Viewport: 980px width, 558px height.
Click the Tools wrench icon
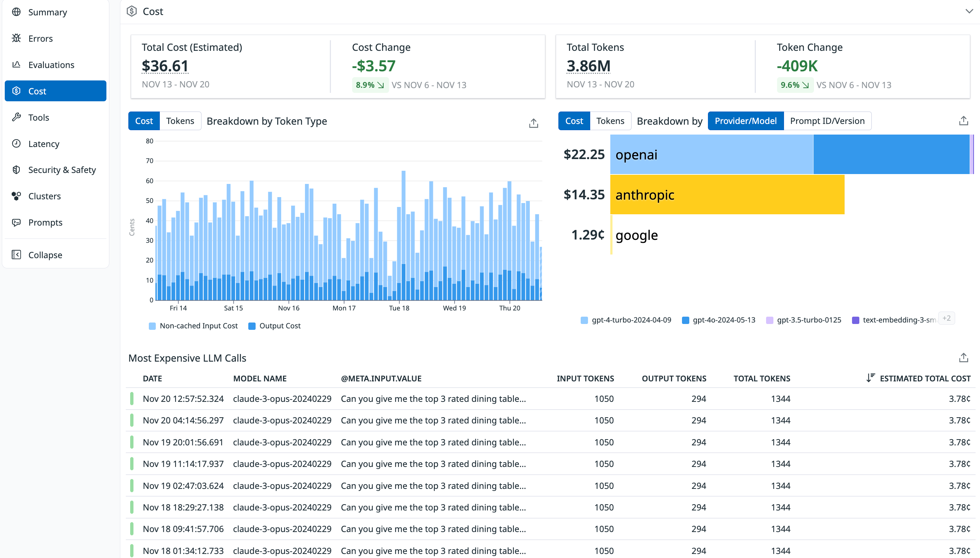(x=16, y=117)
